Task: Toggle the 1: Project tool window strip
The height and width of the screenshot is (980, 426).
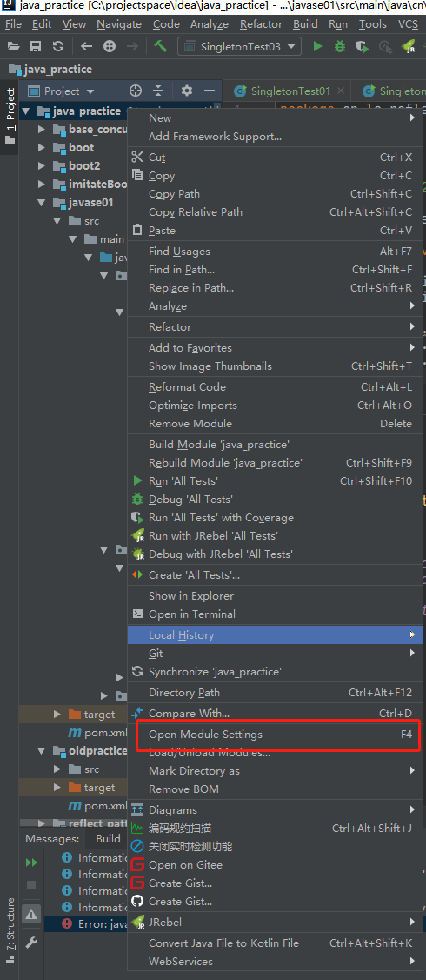Action: point(10,116)
